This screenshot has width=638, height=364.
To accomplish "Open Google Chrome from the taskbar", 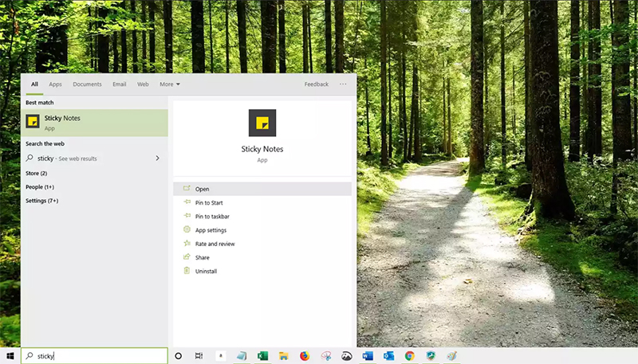I will [x=409, y=356].
